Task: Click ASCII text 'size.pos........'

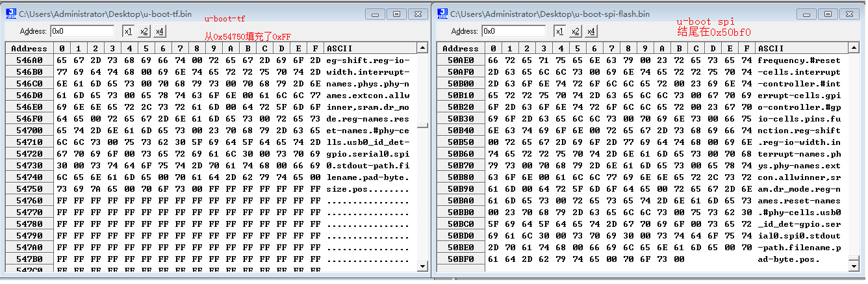Action: (368, 188)
